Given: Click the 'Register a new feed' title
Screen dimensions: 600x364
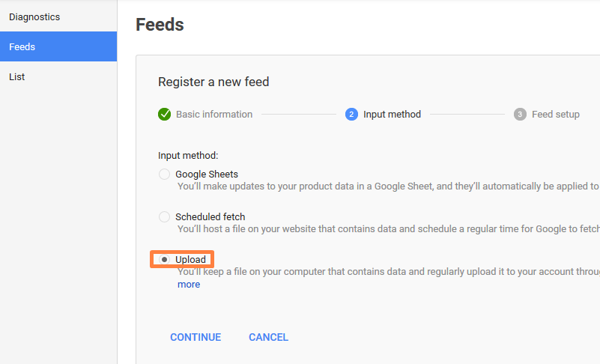Looking at the screenshot, I should [x=213, y=82].
